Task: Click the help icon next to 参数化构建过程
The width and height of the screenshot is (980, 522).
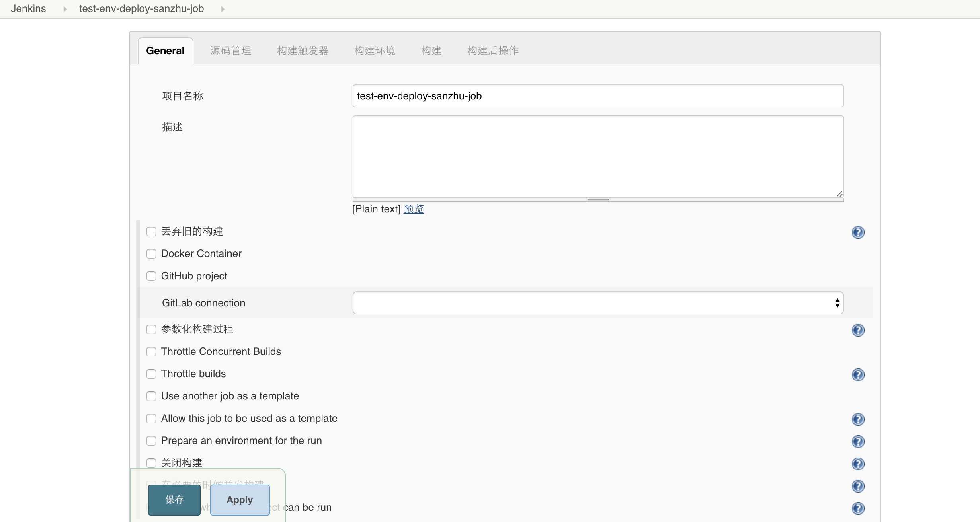Action: coord(858,330)
